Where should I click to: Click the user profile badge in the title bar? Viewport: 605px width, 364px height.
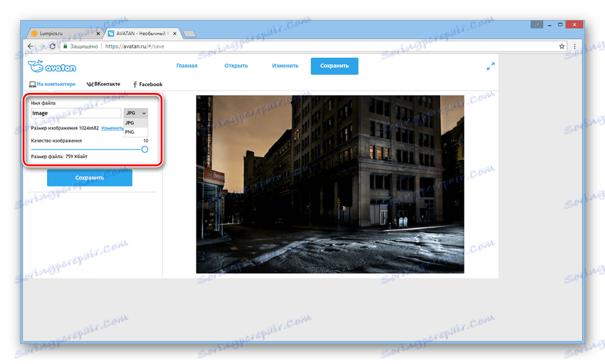point(537,24)
